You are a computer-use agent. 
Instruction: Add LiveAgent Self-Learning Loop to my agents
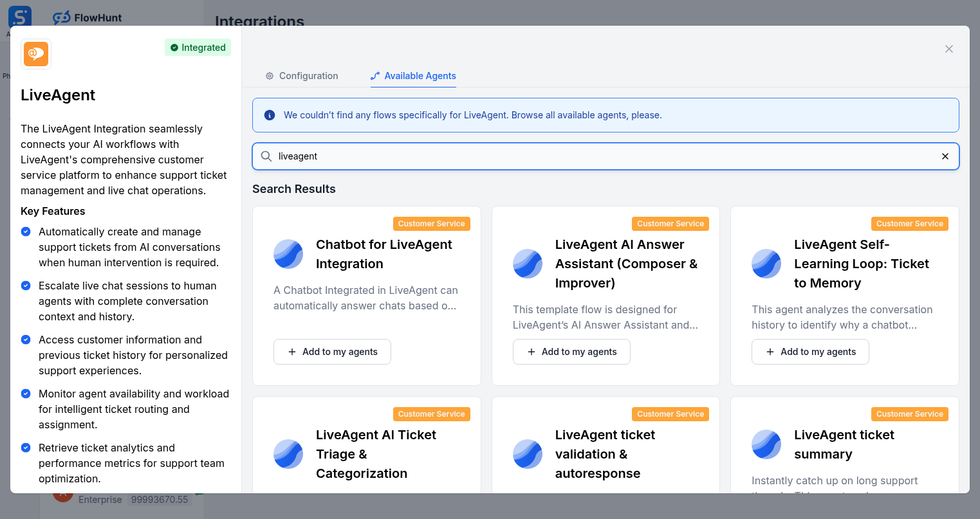click(x=810, y=352)
